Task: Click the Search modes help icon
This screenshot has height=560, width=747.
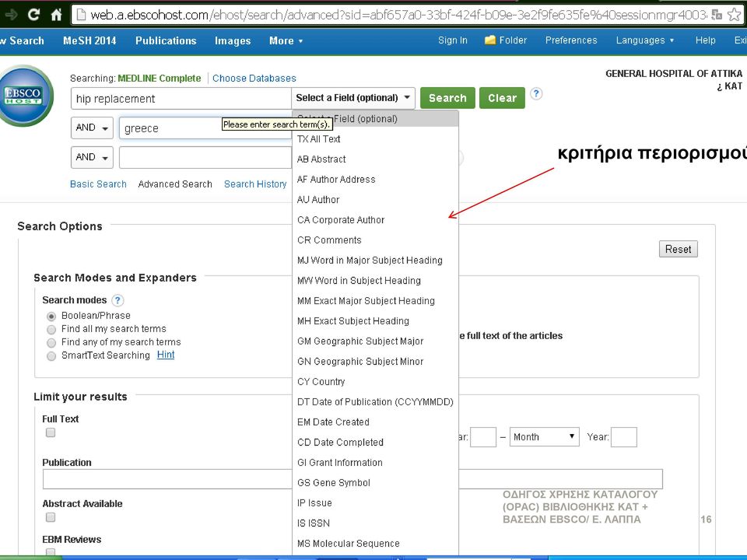Action: coord(117,300)
